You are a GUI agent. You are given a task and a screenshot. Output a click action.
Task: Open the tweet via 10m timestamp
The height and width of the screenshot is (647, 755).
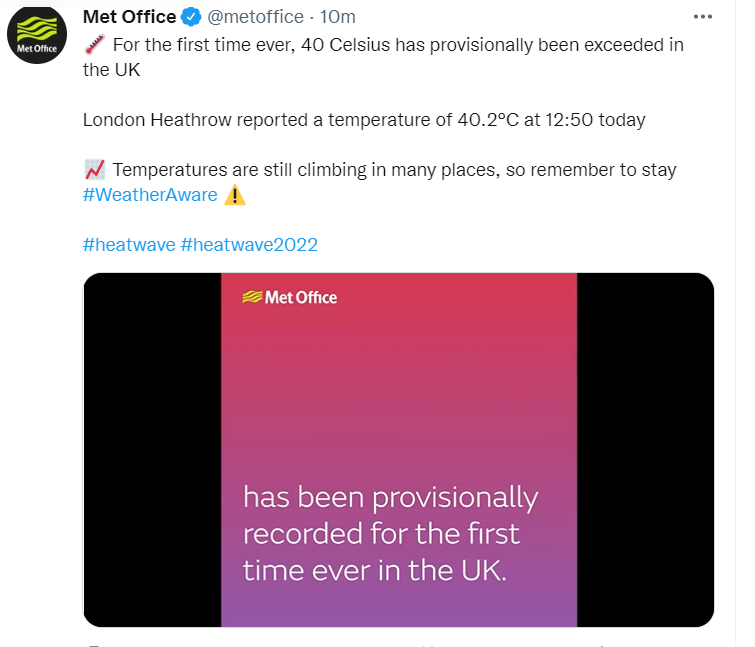point(338,17)
